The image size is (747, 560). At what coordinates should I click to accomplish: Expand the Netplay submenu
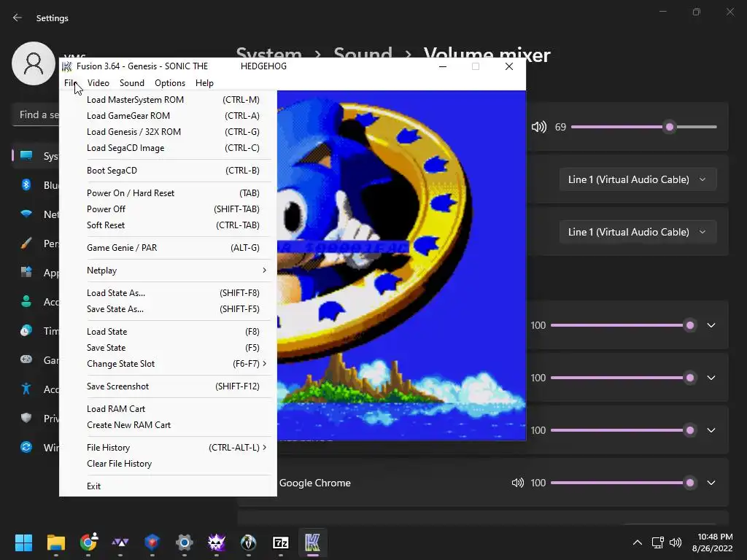[169, 271]
